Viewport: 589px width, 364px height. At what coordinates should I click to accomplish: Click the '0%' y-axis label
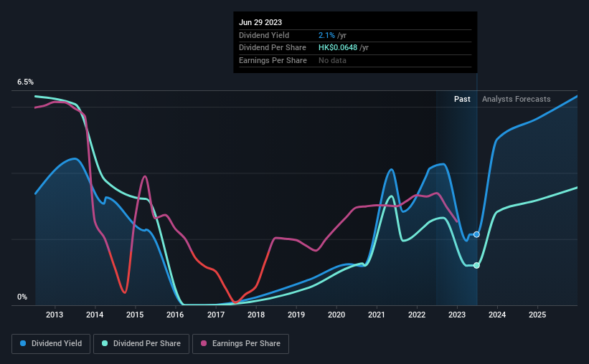tap(22, 297)
